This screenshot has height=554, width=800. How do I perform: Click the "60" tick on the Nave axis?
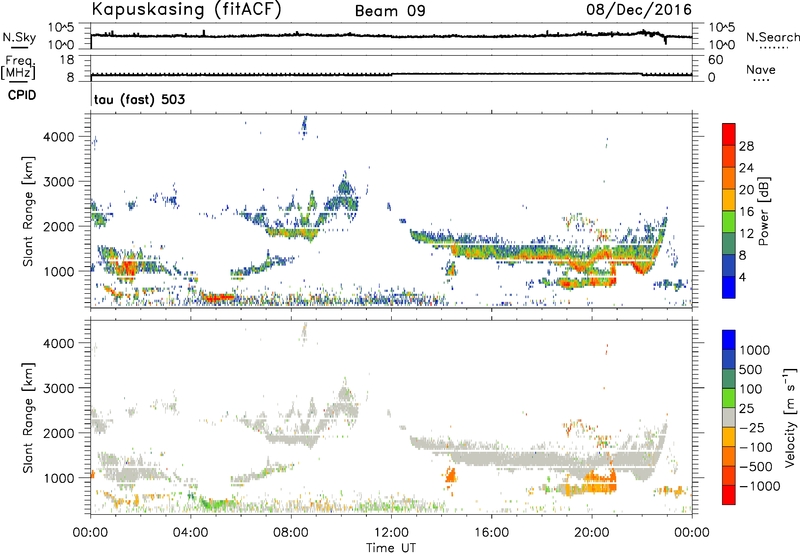[x=715, y=60]
